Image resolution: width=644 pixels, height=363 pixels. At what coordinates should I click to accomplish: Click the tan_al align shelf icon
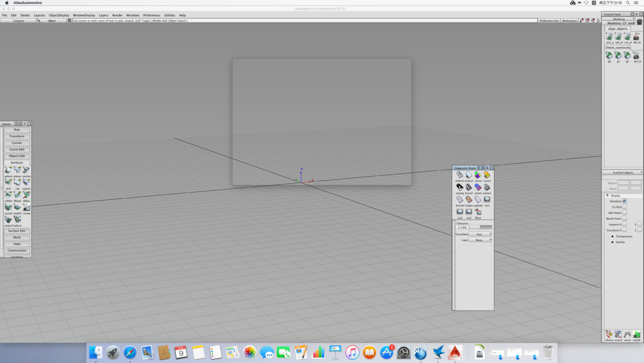[618, 37]
